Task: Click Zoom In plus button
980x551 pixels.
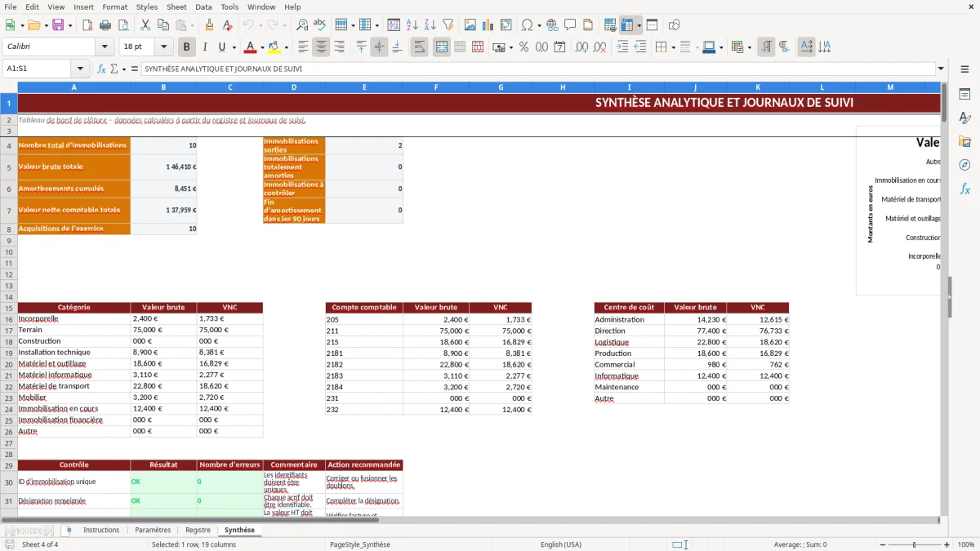Action: click(x=947, y=544)
